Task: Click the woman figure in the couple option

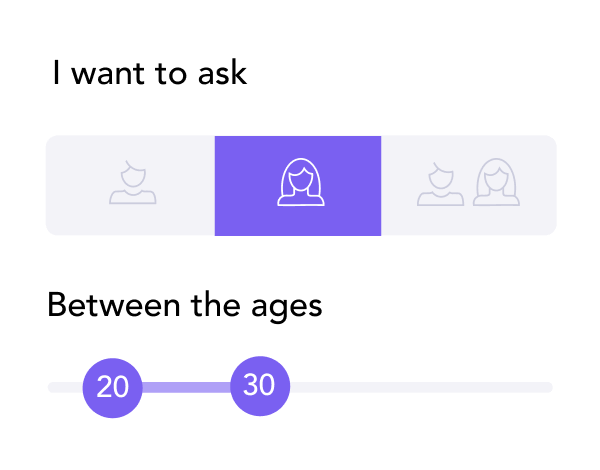Action: pos(496,183)
